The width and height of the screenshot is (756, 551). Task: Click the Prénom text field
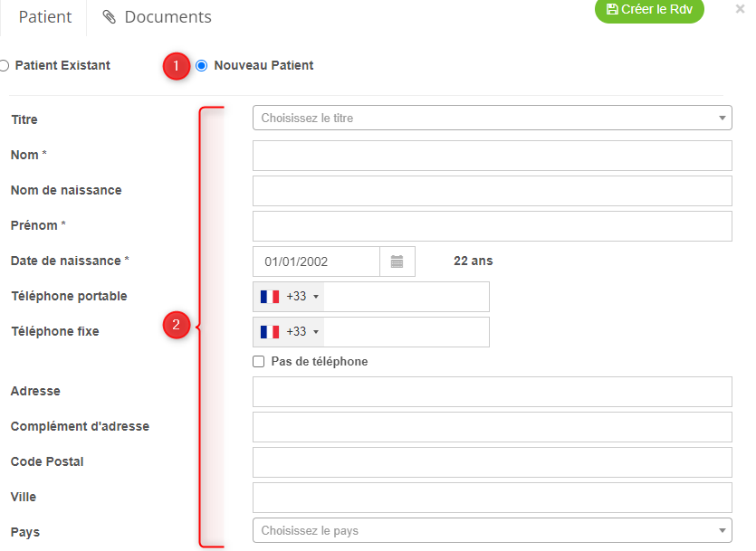[x=492, y=226]
